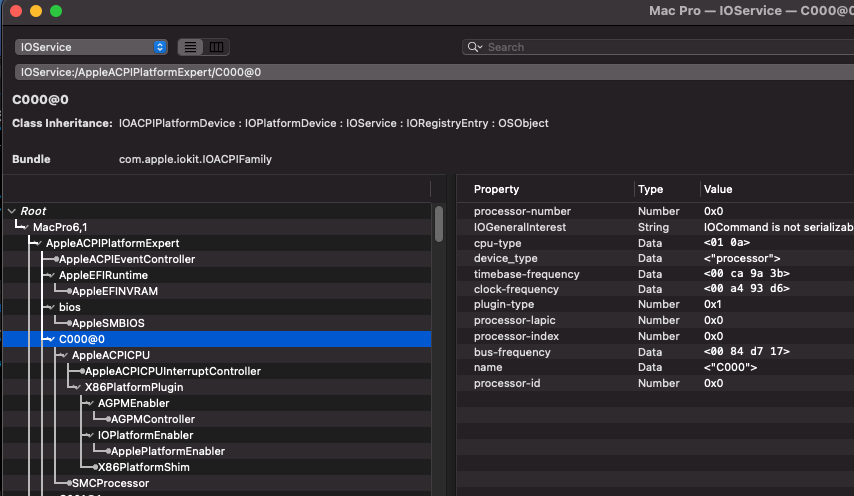Select the name property row
This screenshot has height=496, width=854.
(x=655, y=367)
